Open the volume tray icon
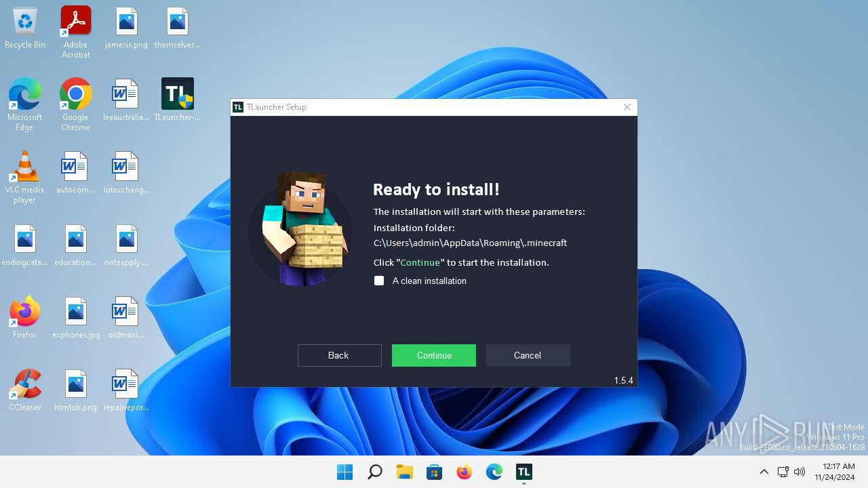868x488 pixels. 800,472
